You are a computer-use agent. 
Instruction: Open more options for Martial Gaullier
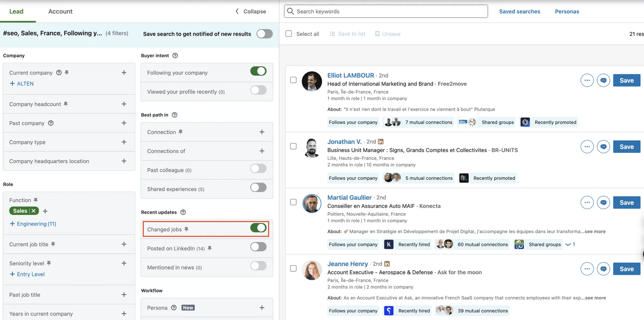pos(587,203)
